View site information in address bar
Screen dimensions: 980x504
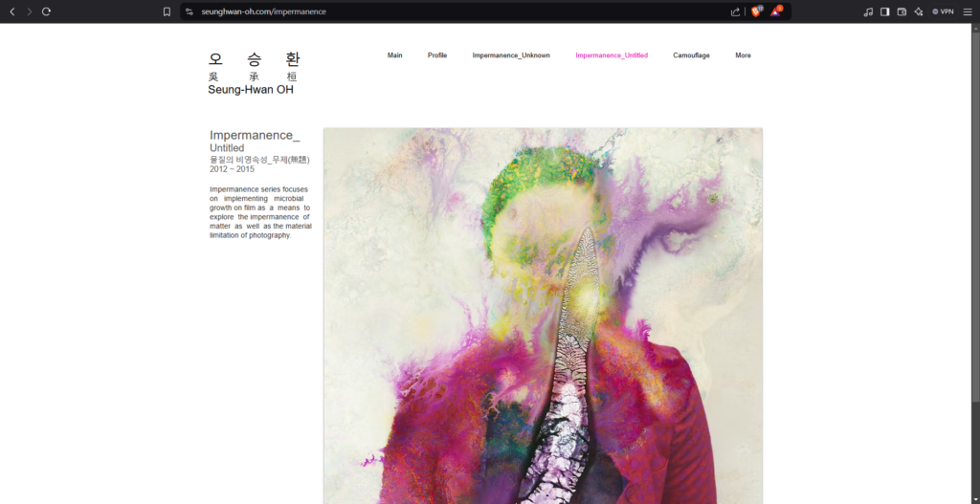point(189,11)
